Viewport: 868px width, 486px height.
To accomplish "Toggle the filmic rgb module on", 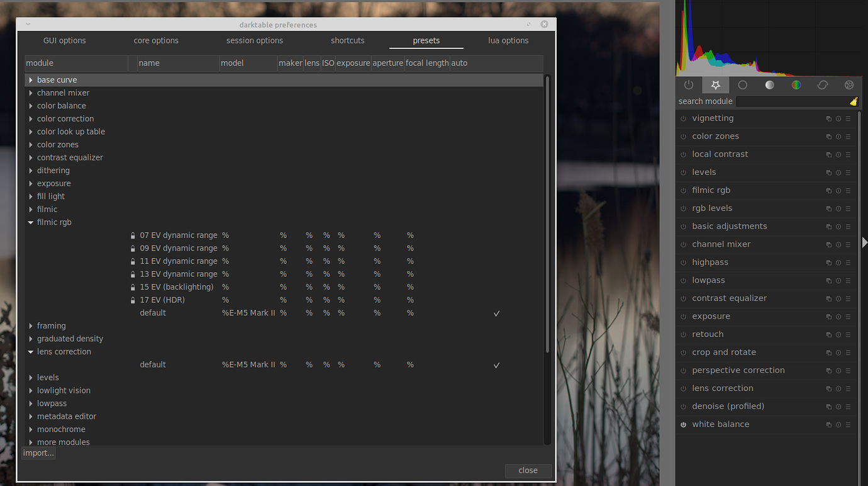I will tap(683, 190).
